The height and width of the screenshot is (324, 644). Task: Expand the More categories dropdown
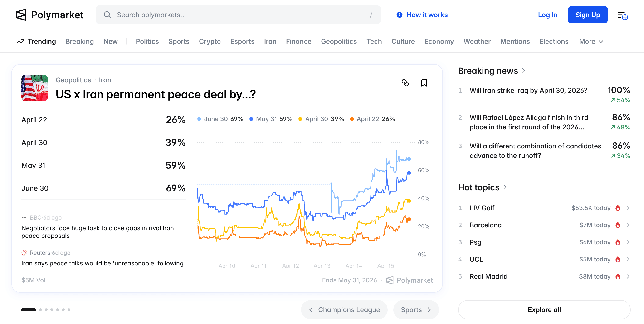(591, 41)
